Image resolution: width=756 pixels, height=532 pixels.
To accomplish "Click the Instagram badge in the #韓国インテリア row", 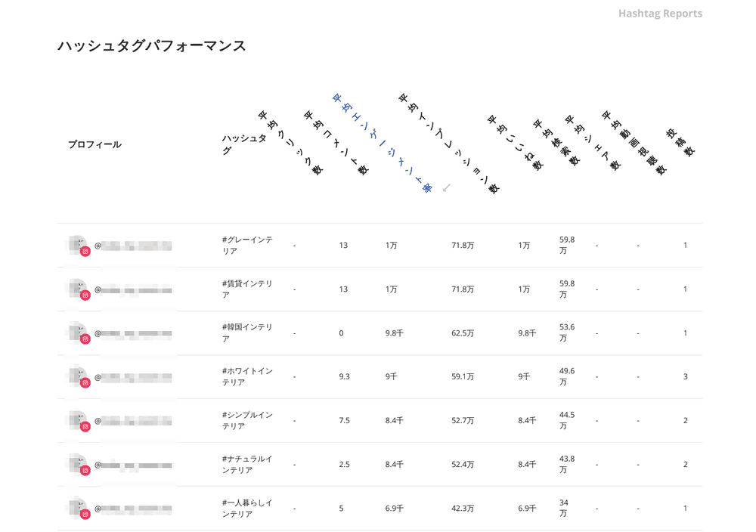I will (85, 339).
